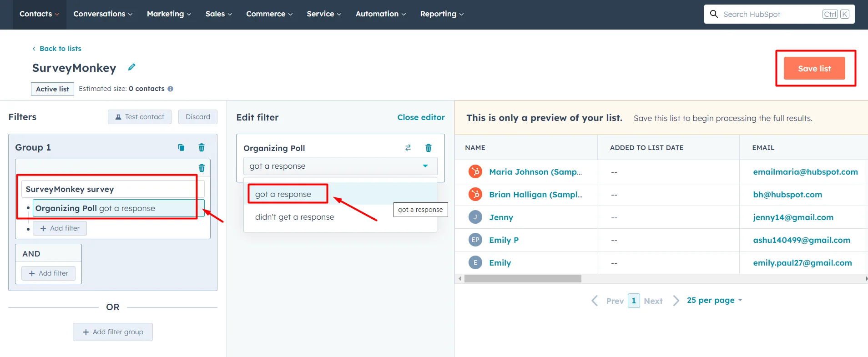Click the swap icon next to Organizing Poll
Image resolution: width=868 pixels, height=357 pixels.
(x=408, y=148)
